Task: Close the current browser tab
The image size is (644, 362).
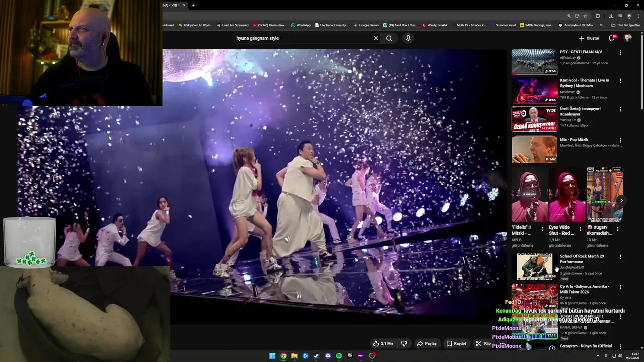Action: tap(184, 5)
